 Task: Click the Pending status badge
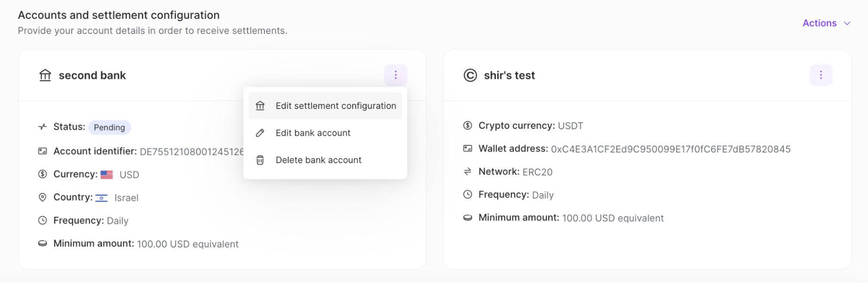tap(109, 127)
